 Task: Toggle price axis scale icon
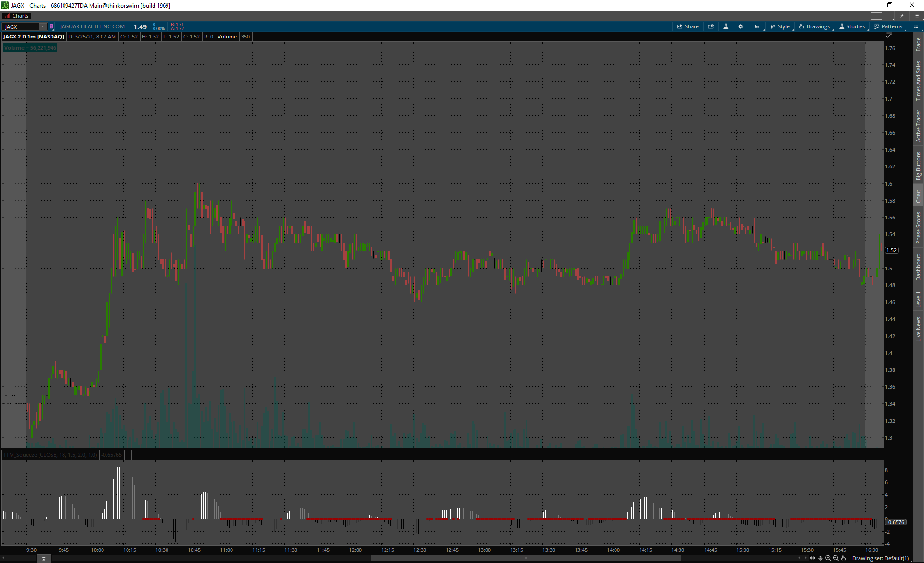click(x=889, y=36)
